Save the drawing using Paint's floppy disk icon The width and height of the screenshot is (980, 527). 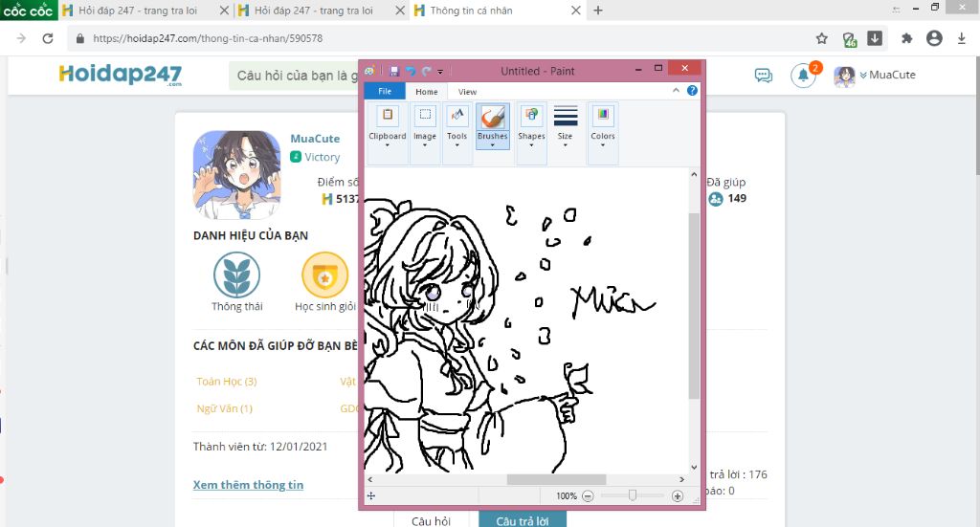coord(394,71)
